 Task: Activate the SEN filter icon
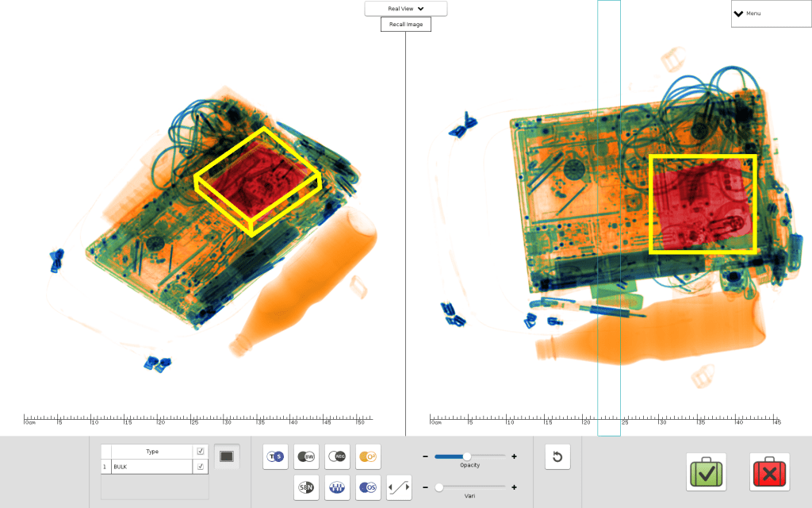coord(306,487)
